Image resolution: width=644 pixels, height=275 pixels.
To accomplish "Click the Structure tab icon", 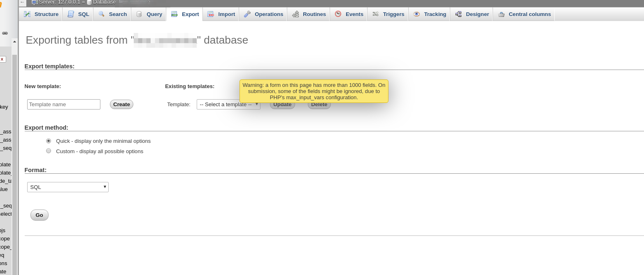I will click(x=27, y=14).
